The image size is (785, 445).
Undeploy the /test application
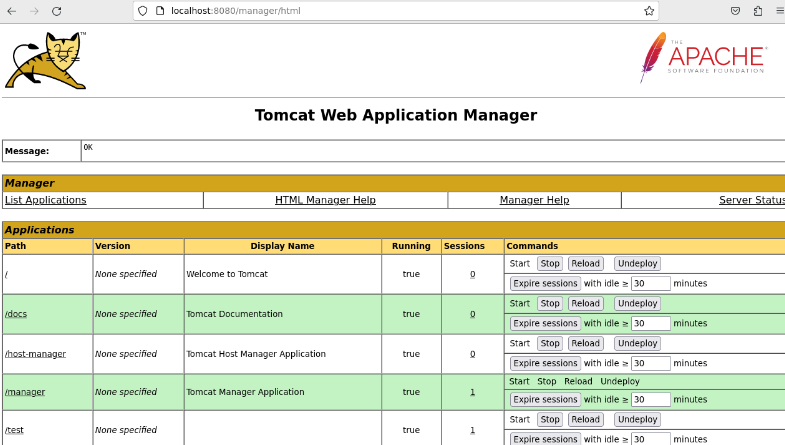tap(637, 419)
